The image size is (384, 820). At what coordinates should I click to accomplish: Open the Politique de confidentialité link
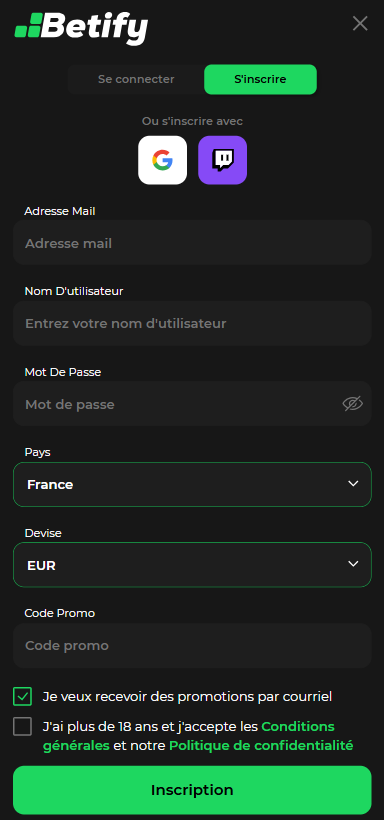(x=261, y=745)
